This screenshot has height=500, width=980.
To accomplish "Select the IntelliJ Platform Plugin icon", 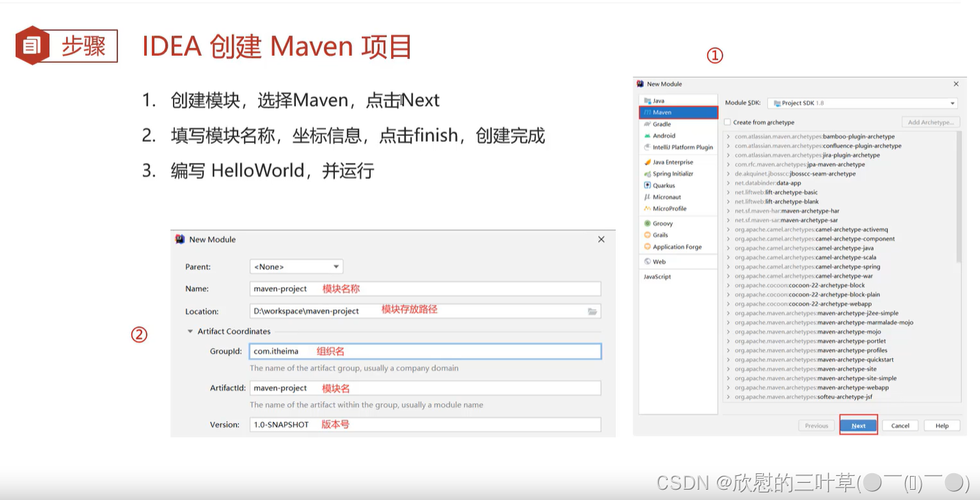I will coord(647,148).
